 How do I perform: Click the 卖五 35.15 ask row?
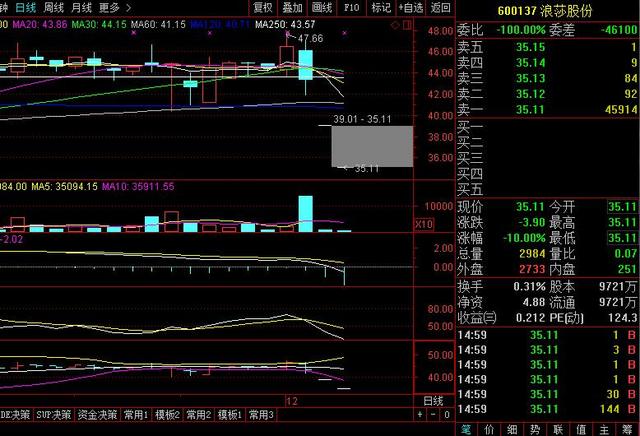(x=547, y=47)
